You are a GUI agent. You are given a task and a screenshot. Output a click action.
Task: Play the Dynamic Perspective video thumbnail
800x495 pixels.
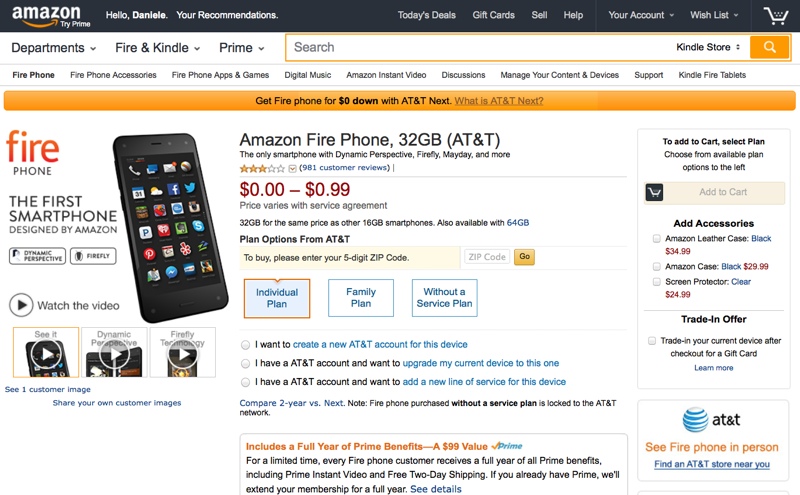pyautogui.click(x=114, y=352)
